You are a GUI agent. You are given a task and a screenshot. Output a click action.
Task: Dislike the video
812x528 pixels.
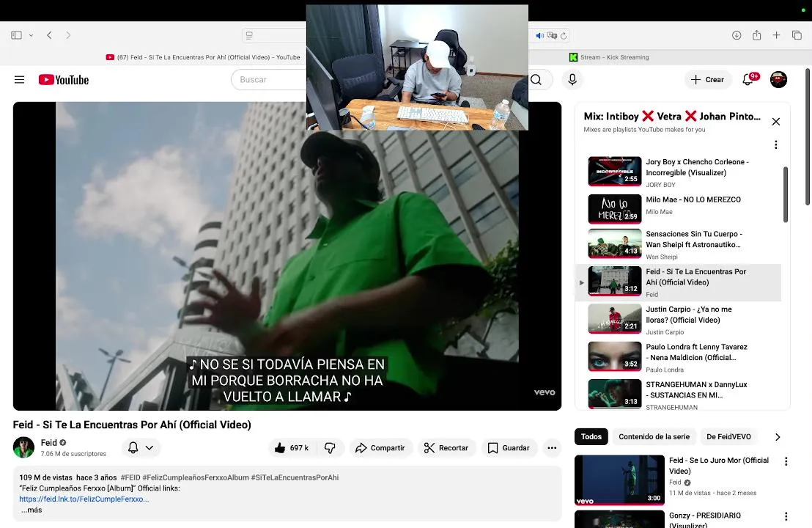click(330, 447)
